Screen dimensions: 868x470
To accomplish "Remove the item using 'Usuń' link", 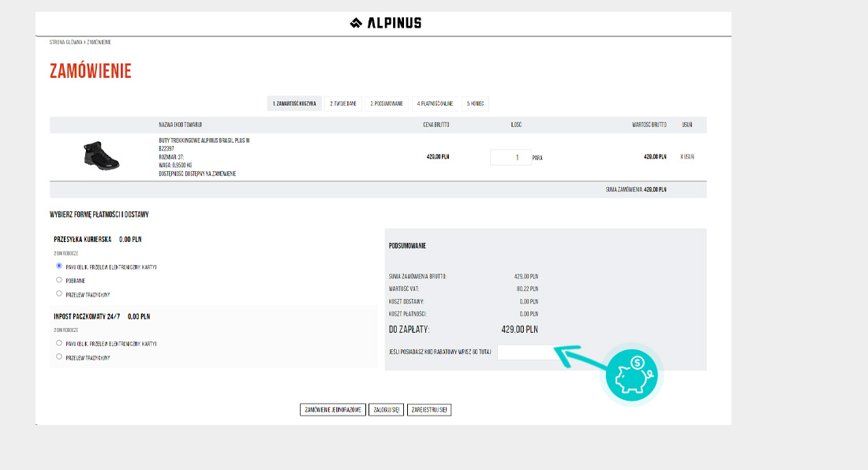I will [x=687, y=157].
